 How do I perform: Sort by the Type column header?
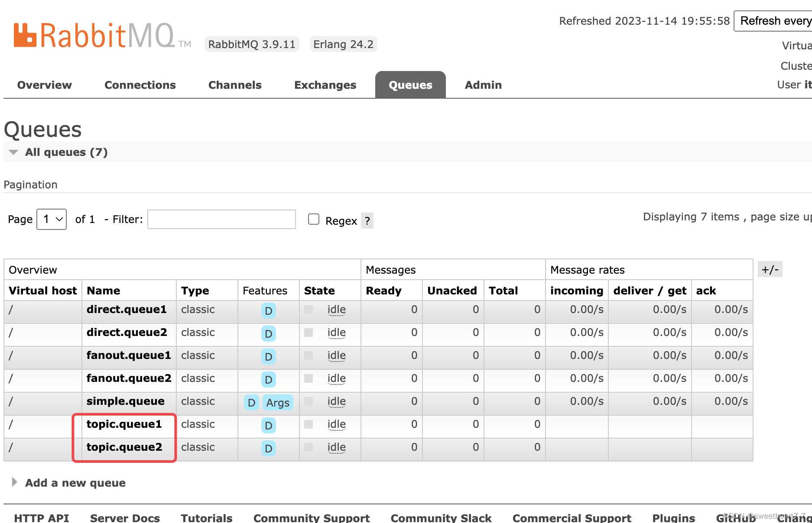coord(195,291)
